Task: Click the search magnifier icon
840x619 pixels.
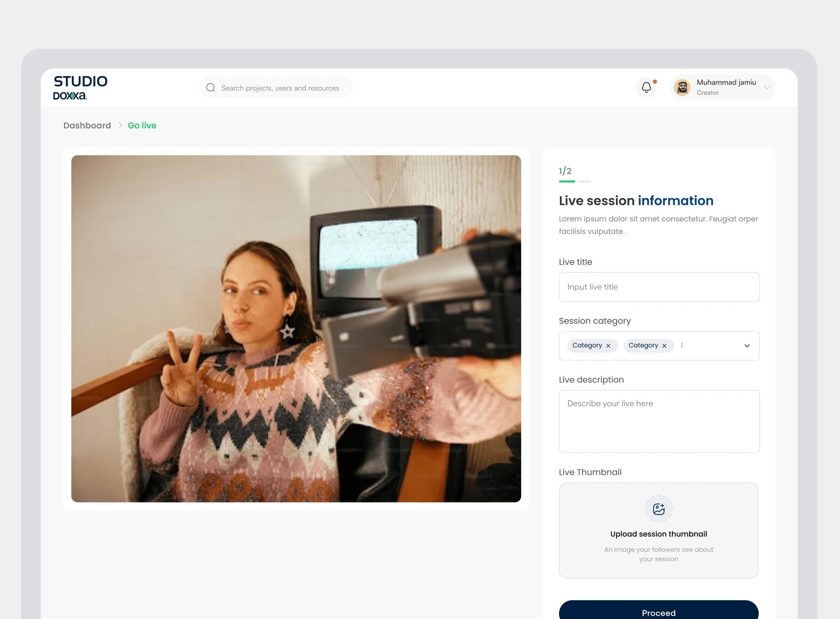Action: [211, 88]
